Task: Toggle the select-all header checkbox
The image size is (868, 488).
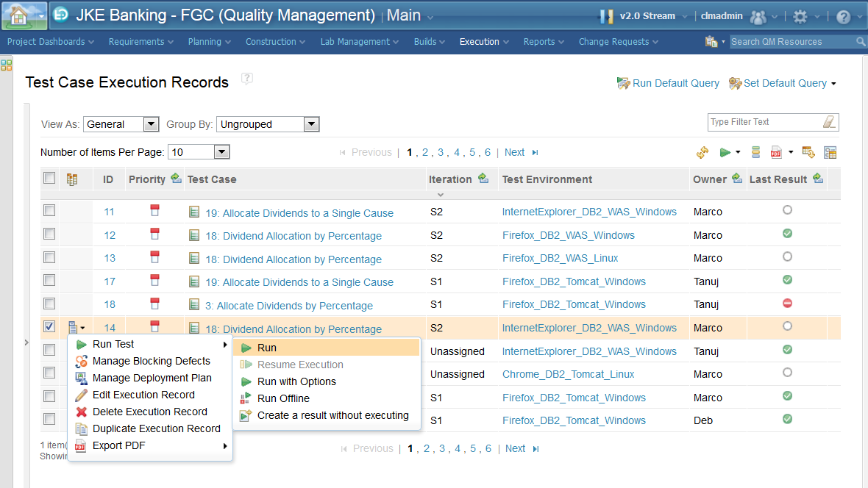Action: (x=49, y=178)
